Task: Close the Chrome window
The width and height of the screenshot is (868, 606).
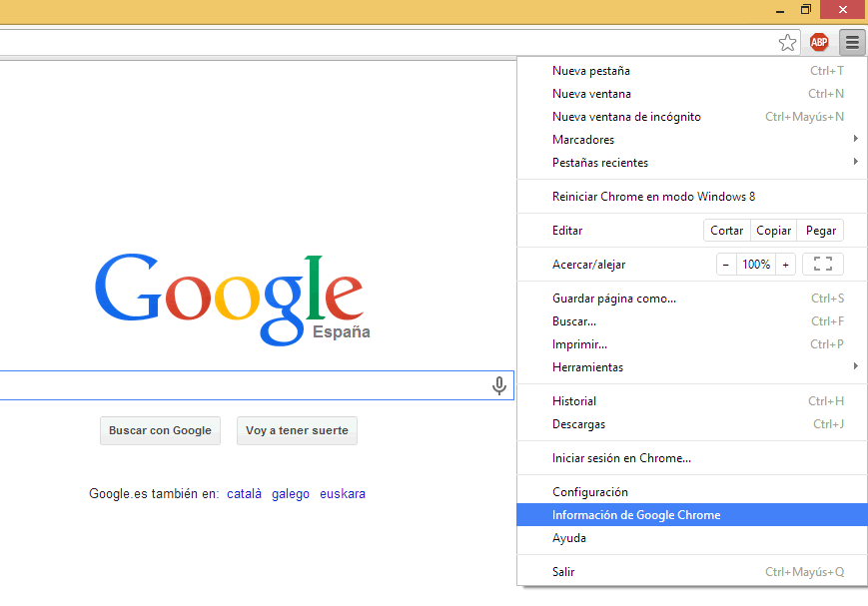Action: [843, 10]
